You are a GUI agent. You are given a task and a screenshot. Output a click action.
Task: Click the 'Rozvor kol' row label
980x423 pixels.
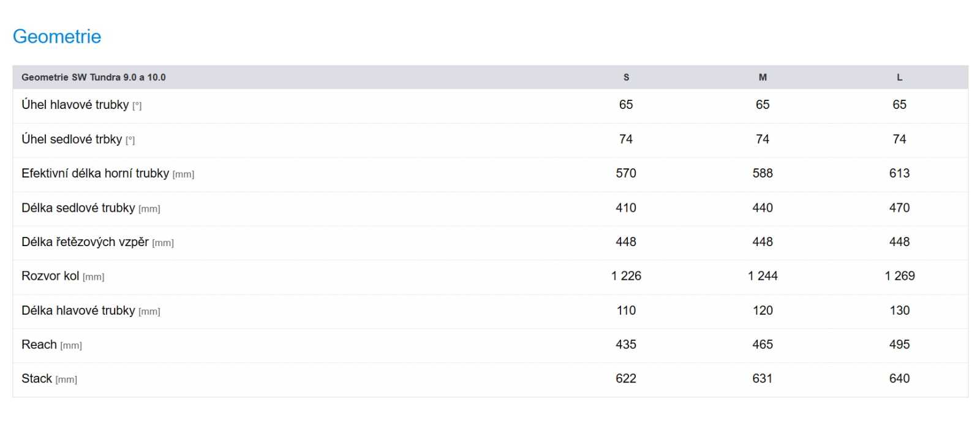[x=50, y=276]
